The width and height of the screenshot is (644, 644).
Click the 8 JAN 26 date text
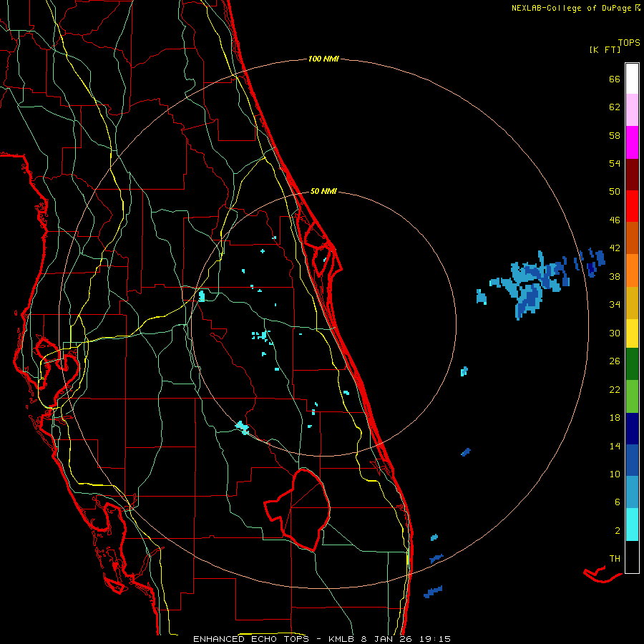[386, 639]
